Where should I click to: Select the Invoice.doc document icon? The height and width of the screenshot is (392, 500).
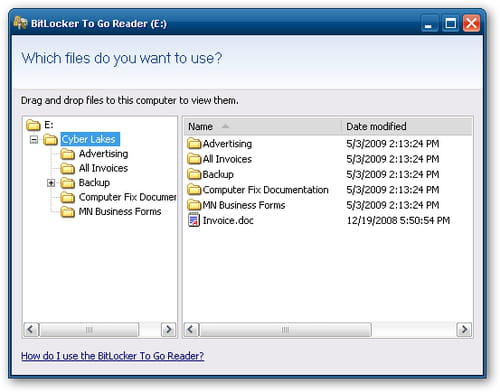(194, 220)
